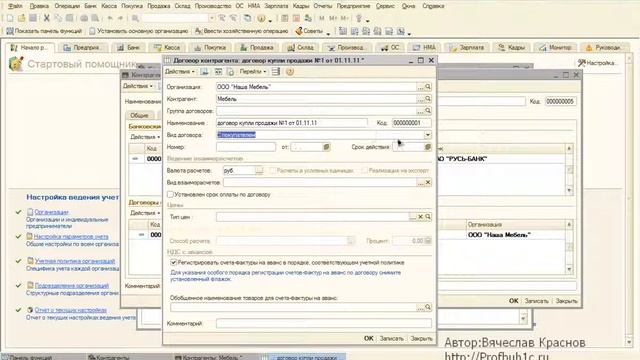Click the Open folder icon in the main toolbar
This screenshot has width=640, height=360.
21,18
